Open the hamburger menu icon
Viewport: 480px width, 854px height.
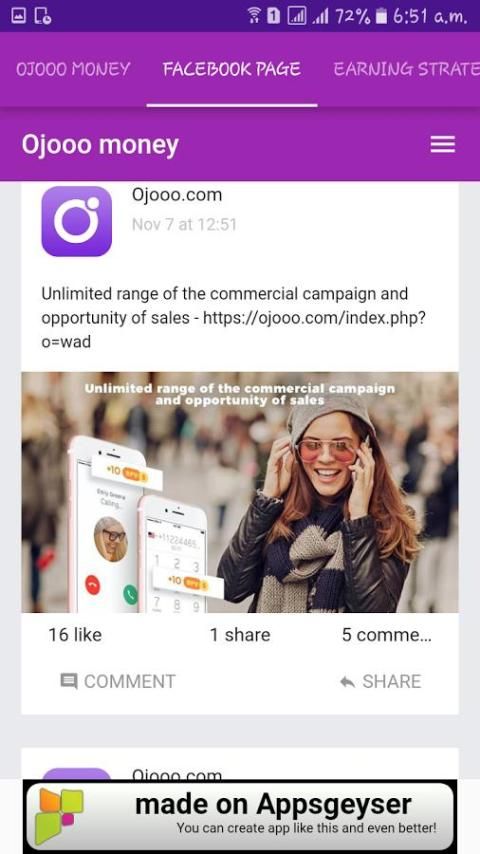442,144
